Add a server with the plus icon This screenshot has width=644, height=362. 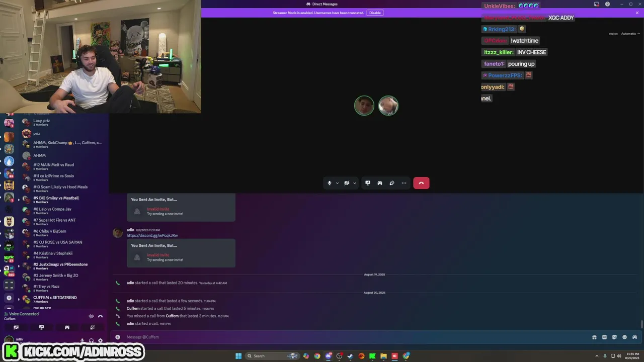(x=9, y=298)
